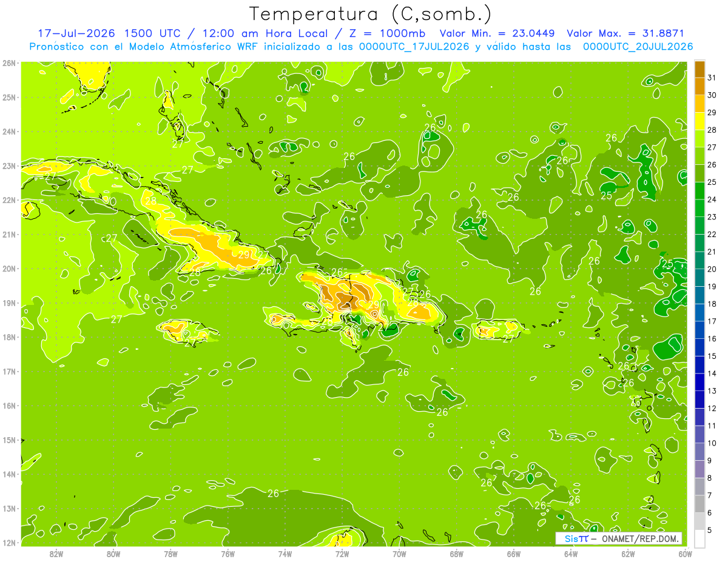Click the 15N latitude axis label
The width and height of the screenshot is (728, 562).
(x=9, y=440)
